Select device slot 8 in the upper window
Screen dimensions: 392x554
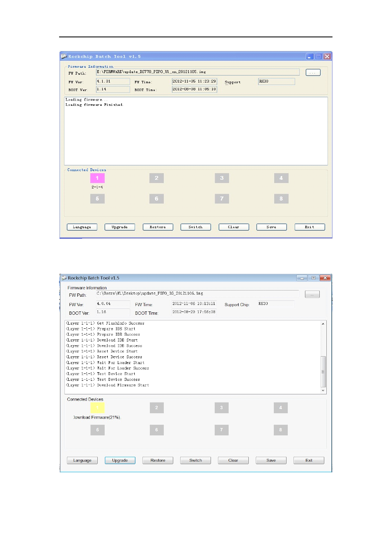coord(281,199)
